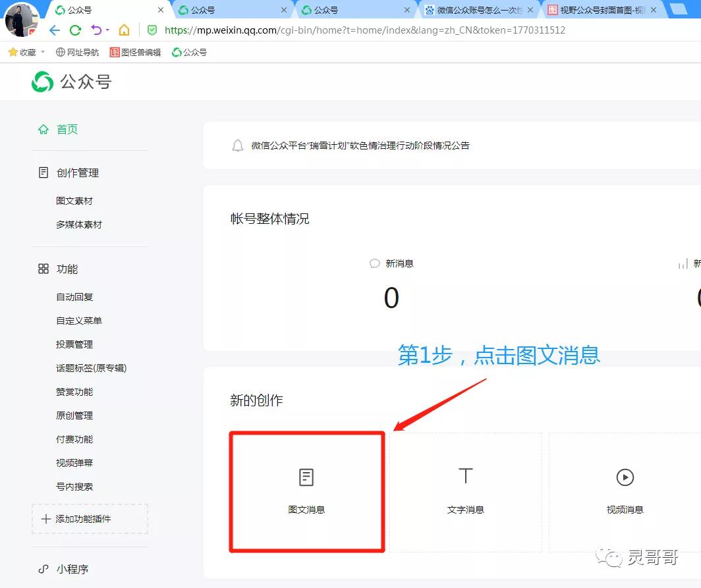Click the new messages count showing 0
The height and width of the screenshot is (588, 701).
(x=391, y=298)
